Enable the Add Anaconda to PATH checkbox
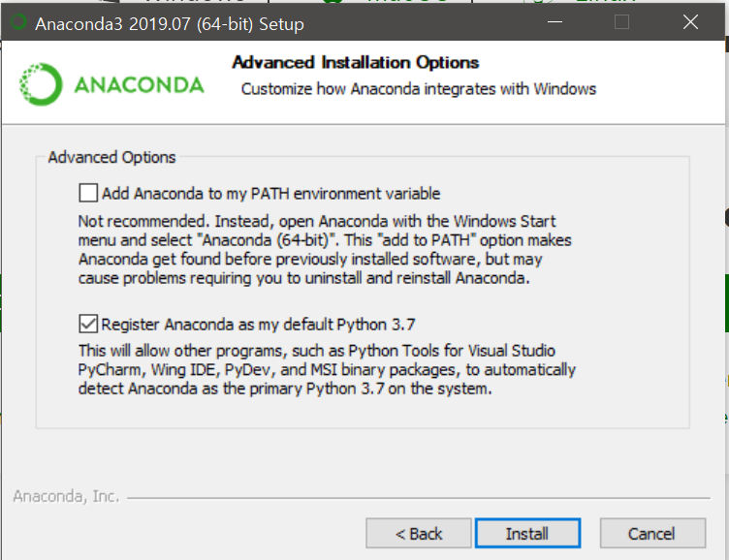The width and height of the screenshot is (729, 560). 88,193
